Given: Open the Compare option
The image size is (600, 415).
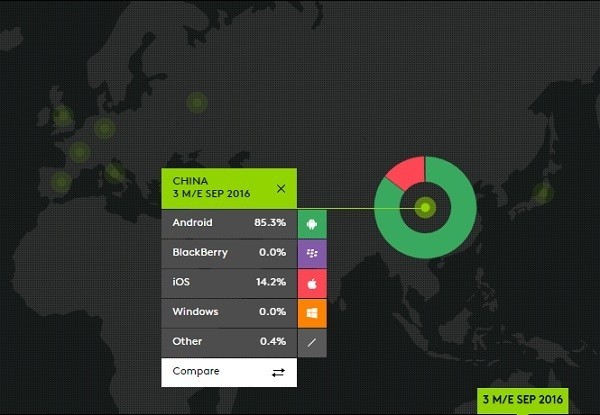Looking at the screenshot, I should (196, 372).
